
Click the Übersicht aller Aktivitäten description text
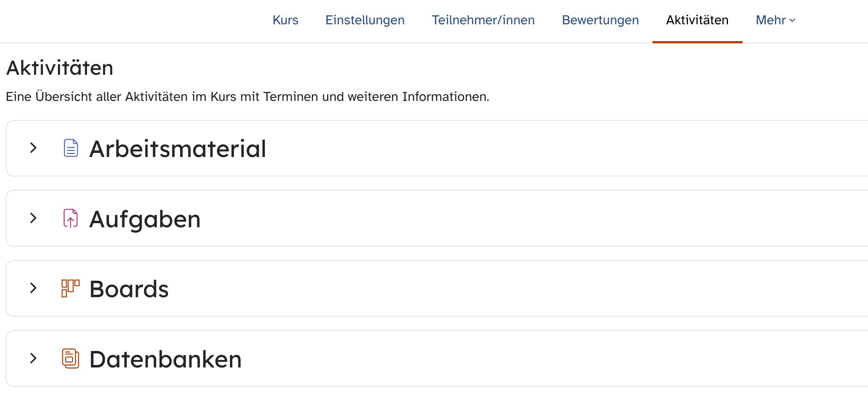(x=248, y=97)
